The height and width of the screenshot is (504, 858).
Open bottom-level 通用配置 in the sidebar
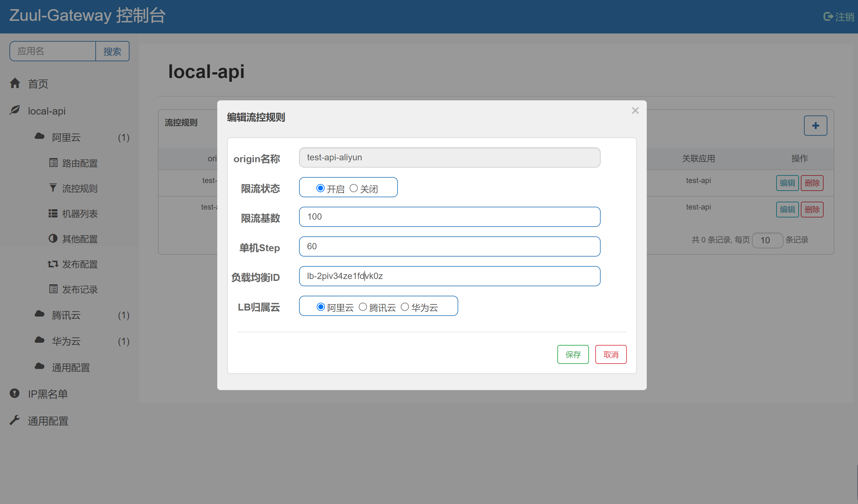click(x=48, y=421)
